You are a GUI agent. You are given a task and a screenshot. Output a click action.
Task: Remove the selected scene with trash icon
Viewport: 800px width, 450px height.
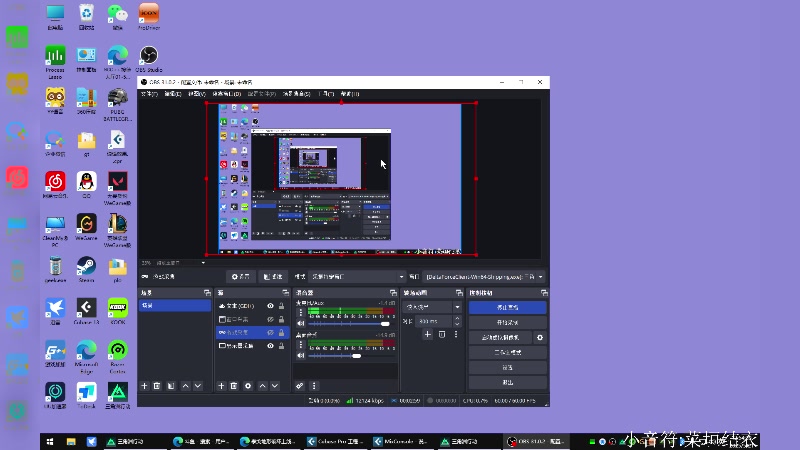tap(157, 386)
